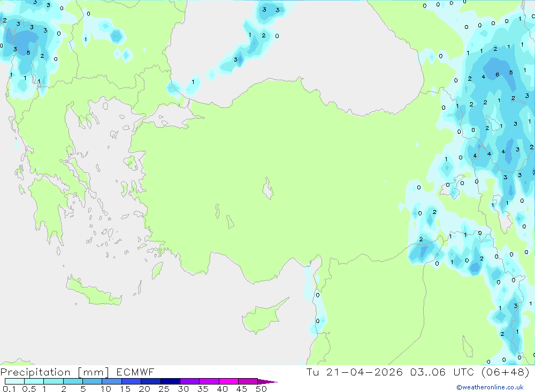Pick the 15–20 mm legend color box
This screenshot has width=535, height=392.
(132, 381)
